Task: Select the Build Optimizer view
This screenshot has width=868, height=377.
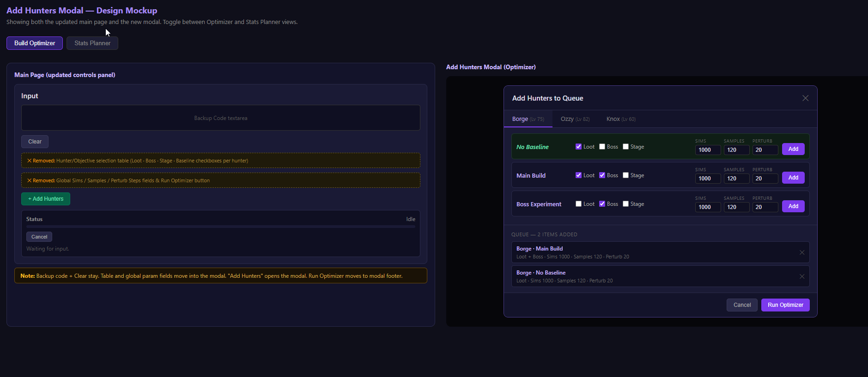Action: tap(35, 43)
